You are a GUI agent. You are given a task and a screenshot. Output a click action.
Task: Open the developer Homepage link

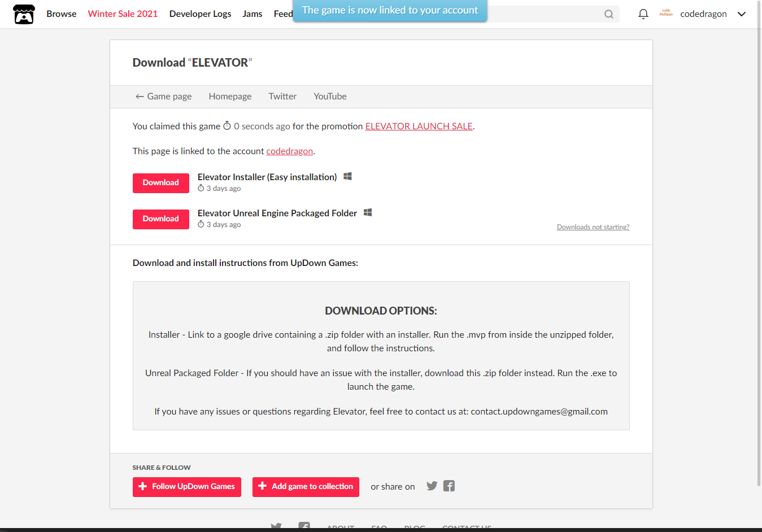click(230, 97)
